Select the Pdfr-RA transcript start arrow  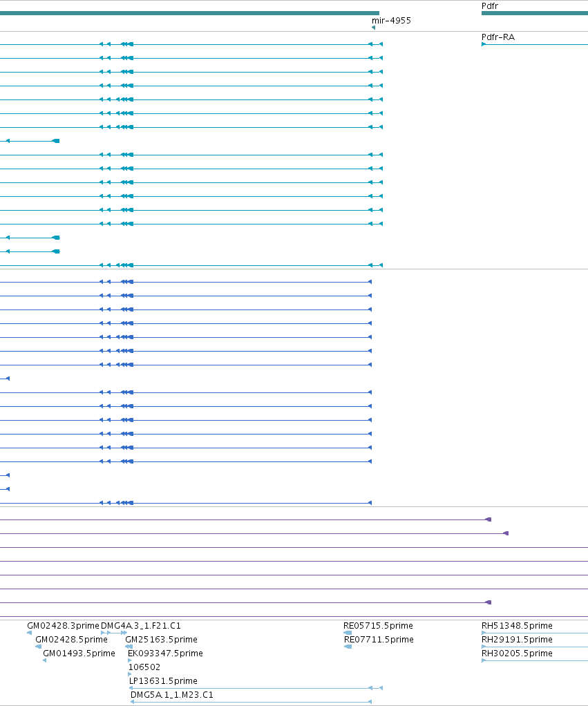pos(484,44)
